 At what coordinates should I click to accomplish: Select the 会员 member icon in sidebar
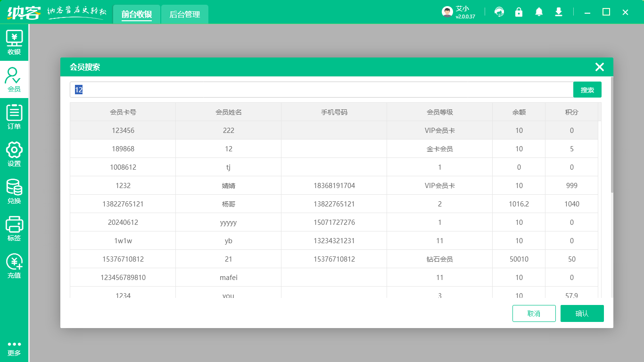tap(14, 79)
